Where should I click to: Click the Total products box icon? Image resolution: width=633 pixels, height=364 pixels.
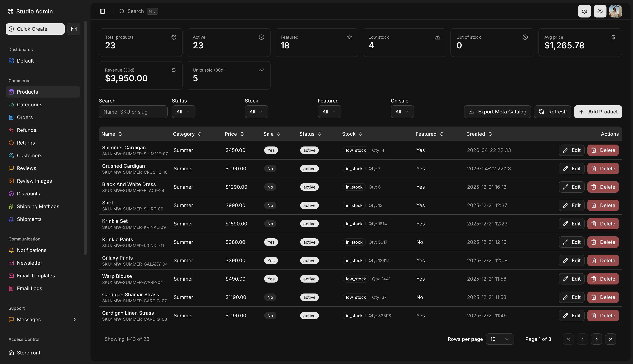174,37
